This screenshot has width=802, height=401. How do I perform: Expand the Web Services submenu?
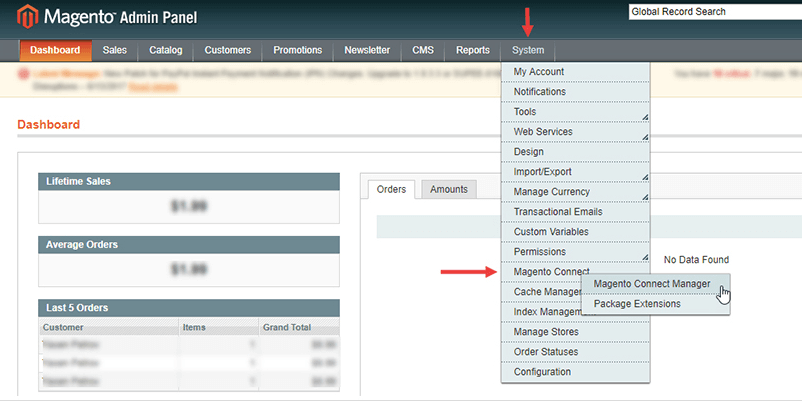[575, 132]
